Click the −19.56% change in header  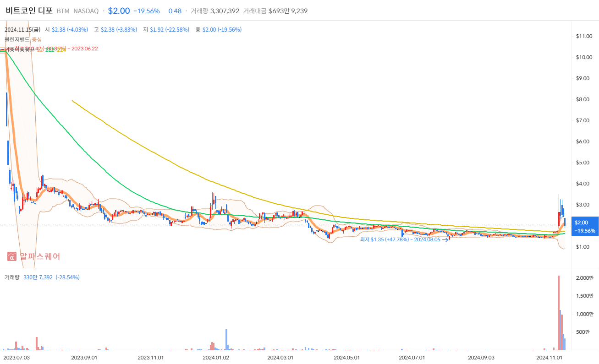(x=146, y=11)
